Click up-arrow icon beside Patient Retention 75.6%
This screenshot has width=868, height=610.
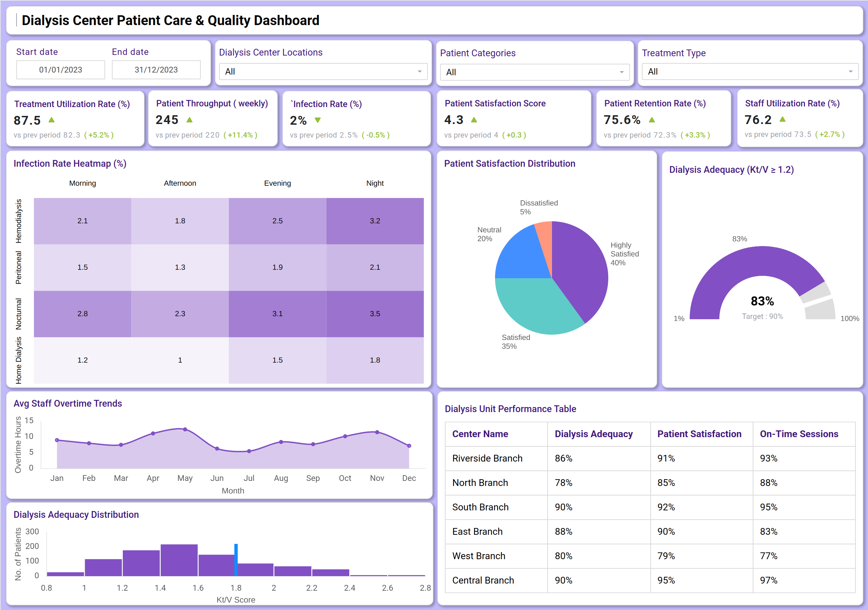pos(652,120)
